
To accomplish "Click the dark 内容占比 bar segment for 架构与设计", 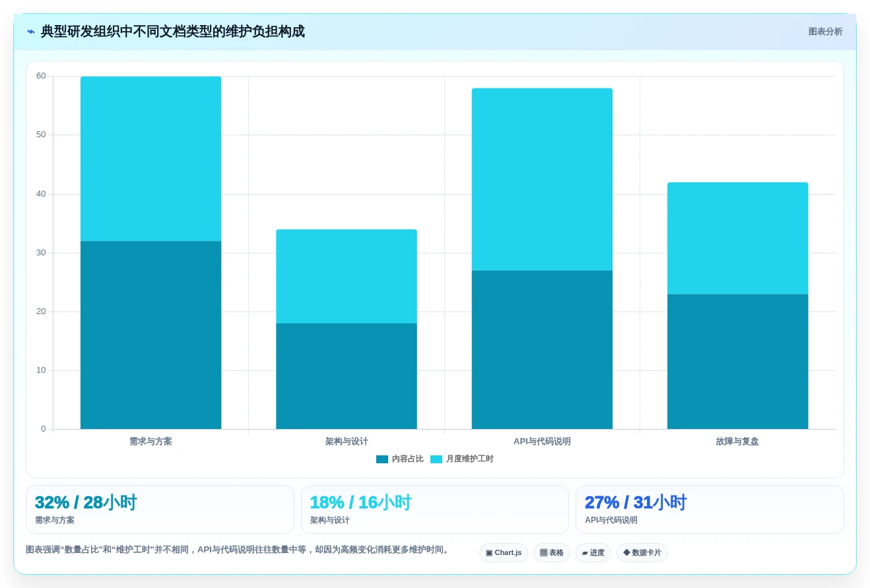I will point(347,376).
